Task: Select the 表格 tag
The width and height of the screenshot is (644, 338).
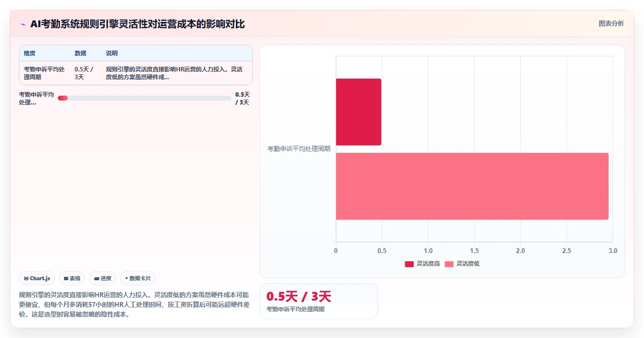Action: coord(72,278)
